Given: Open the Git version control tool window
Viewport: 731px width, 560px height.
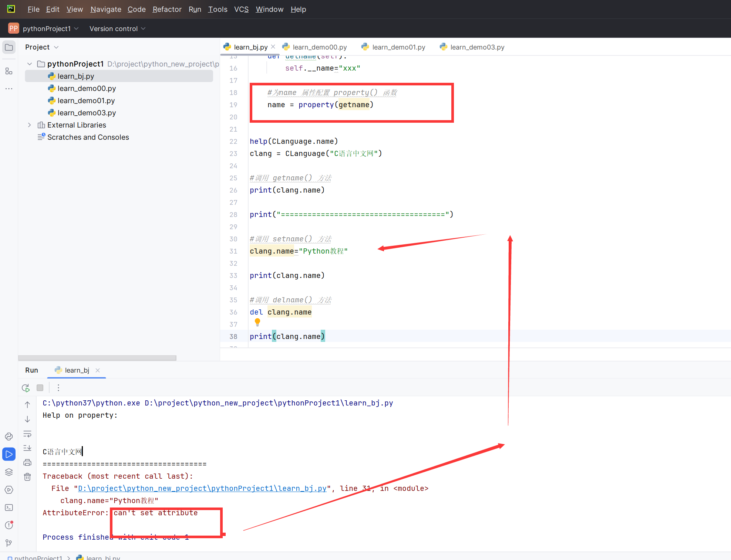Looking at the screenshot, I should 9,543.
